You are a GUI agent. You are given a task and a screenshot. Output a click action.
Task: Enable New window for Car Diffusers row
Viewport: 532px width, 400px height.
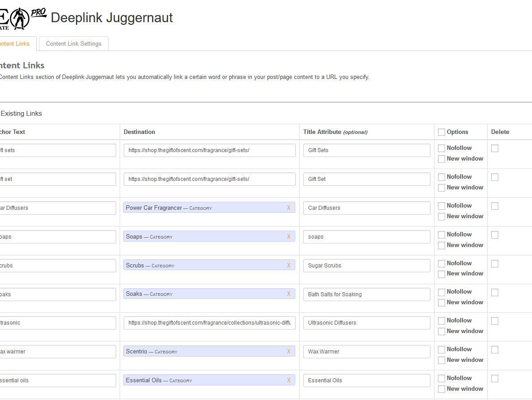(x=441, y=216)
